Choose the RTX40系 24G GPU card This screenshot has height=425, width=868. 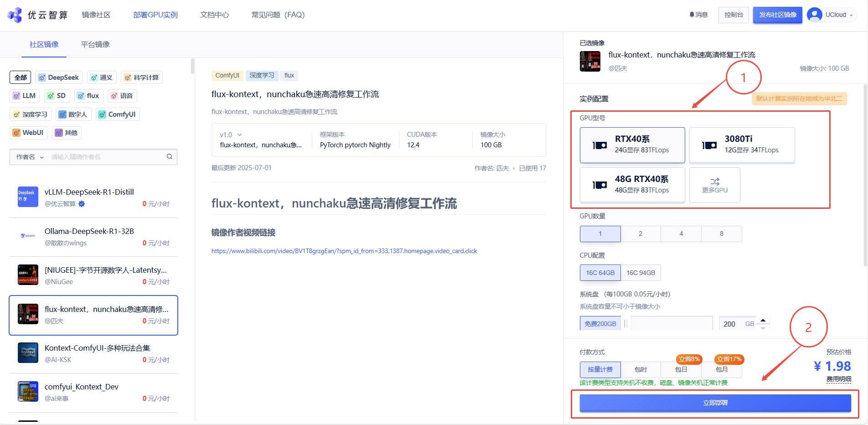632,145
